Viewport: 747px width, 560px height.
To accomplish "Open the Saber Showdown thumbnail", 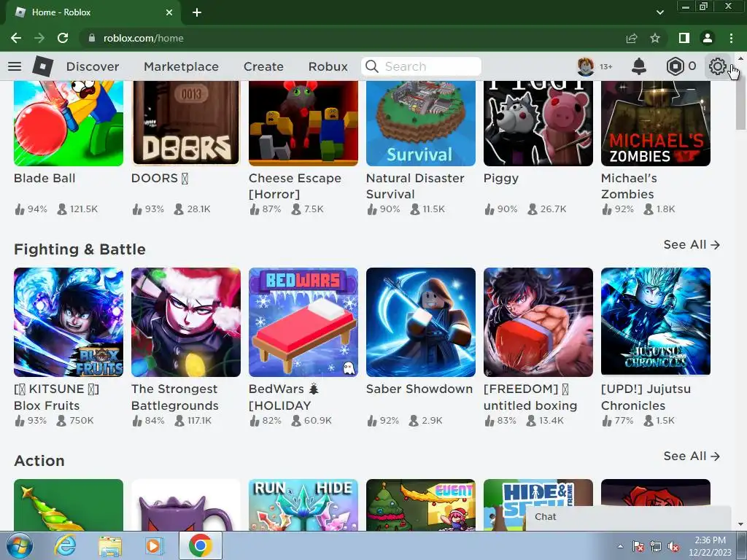I will pos(421,322).
